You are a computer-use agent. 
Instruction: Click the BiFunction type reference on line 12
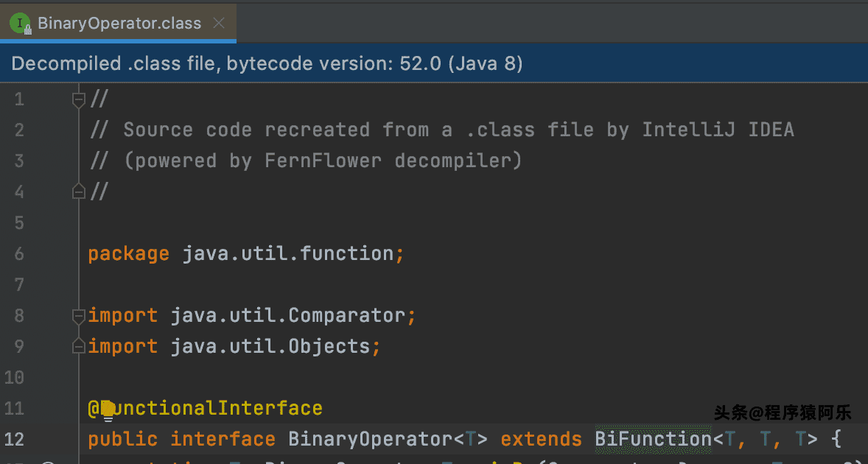tap(654, 439)
